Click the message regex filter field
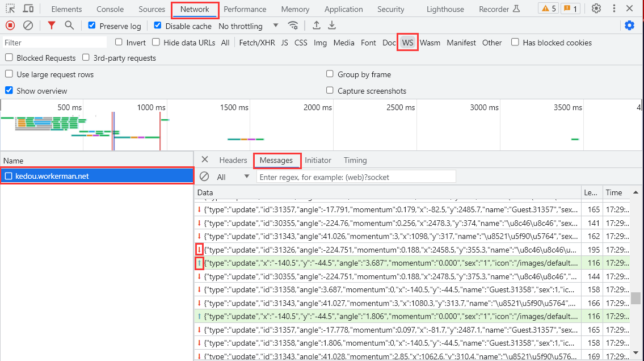This screenshot has width=644, height=361. [x=356, y=177]
